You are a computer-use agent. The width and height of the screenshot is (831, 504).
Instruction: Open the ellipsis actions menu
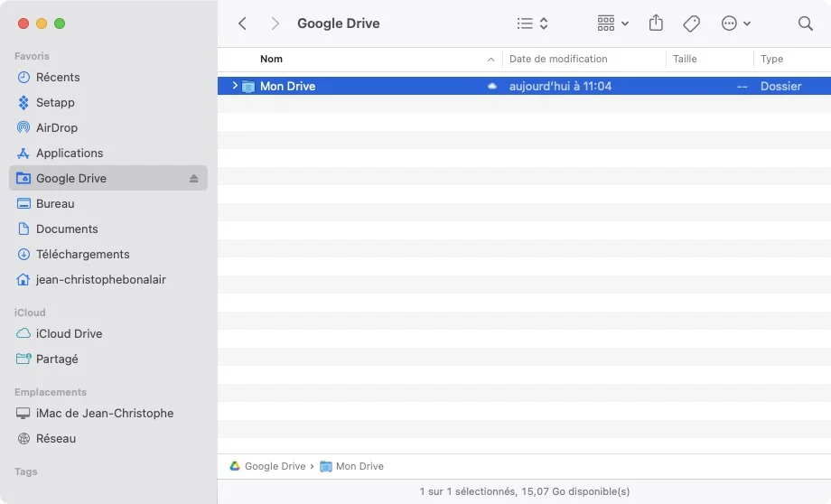(735, 23)
